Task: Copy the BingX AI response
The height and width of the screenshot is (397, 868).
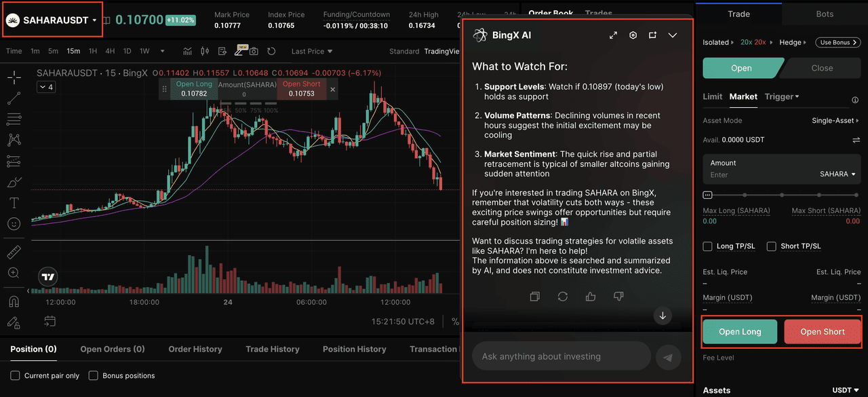Action: click(x=535, y=297)
